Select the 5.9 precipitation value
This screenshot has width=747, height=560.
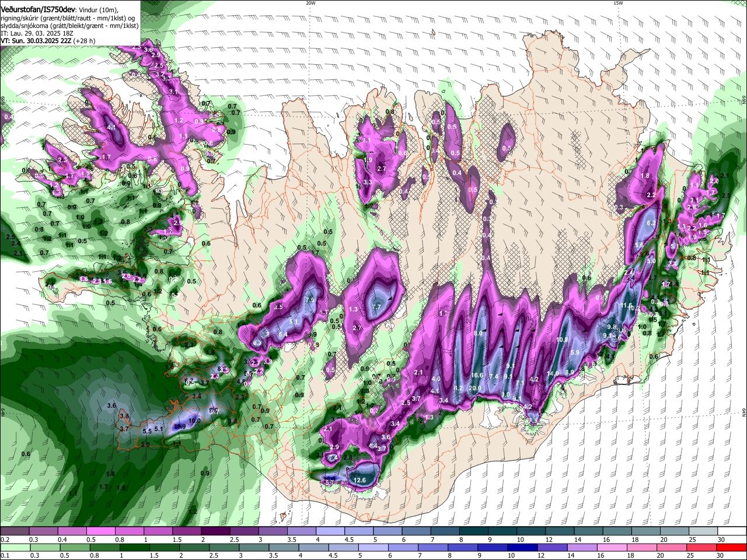click(x=575, y=352)
